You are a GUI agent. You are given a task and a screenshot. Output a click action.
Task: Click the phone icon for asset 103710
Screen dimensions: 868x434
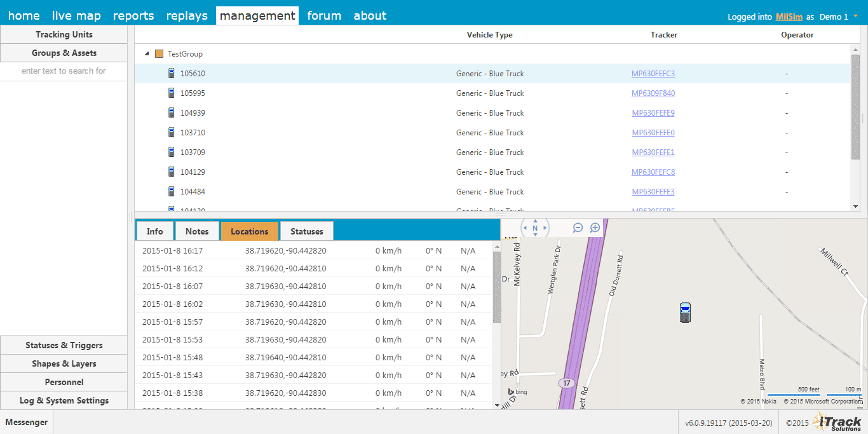[172, 132]
